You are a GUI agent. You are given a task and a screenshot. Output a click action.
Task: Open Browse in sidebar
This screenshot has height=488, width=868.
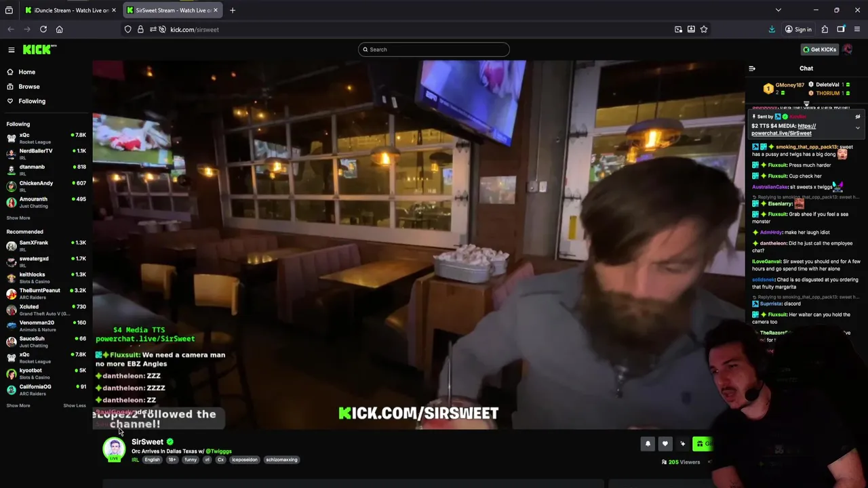tap(23, 87)
